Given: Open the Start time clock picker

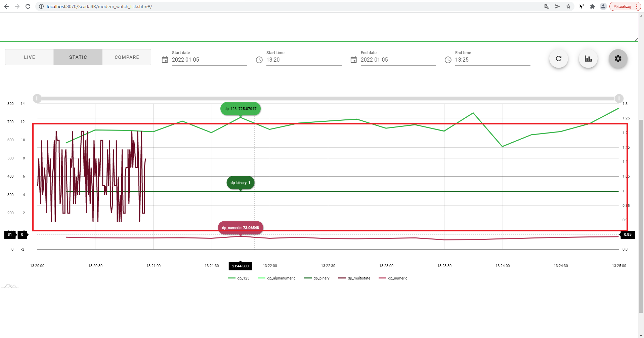Looking at the screenshot, I should tap(259, 60).
